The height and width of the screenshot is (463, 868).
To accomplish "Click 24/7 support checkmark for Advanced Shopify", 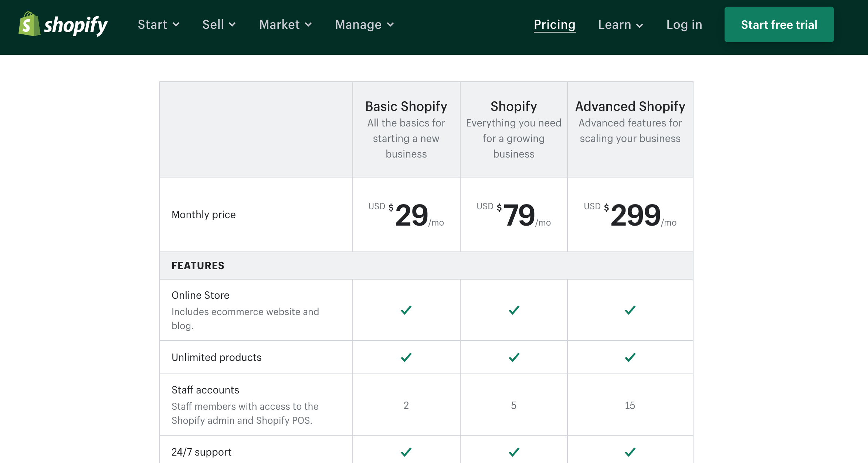I will (630, 452).
